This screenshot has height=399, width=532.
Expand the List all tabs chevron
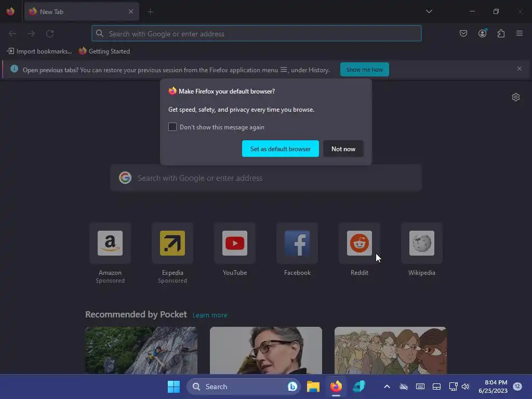pyautogui.click(x=429, y=11)
